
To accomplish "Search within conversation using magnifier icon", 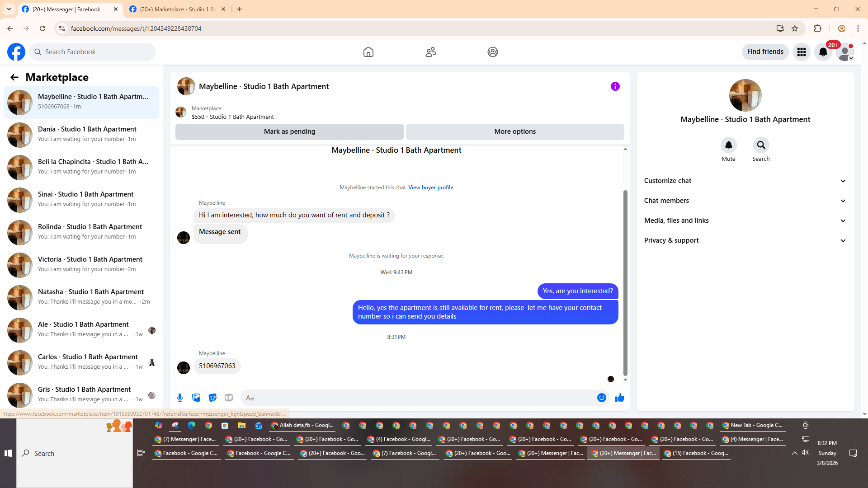I will 761,145.
